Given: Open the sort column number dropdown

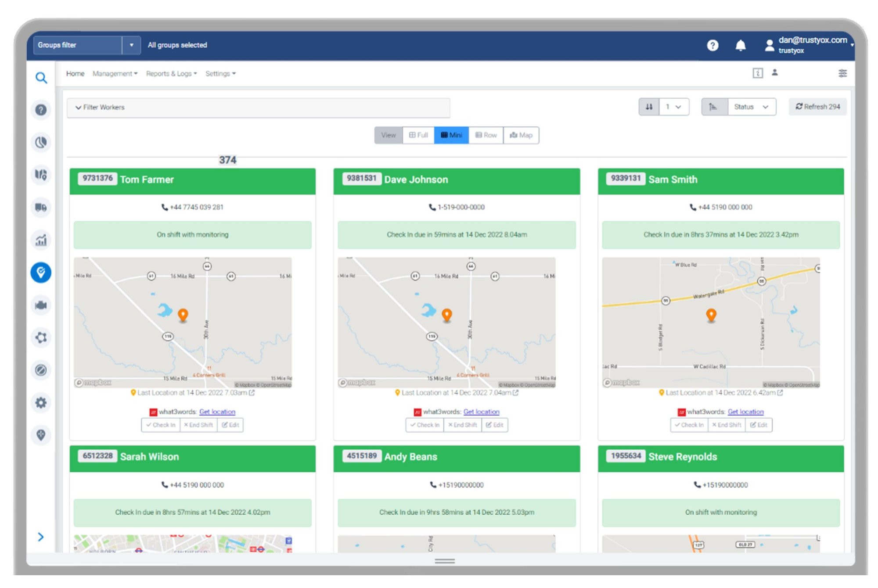Looking at the screenshot, I should click(x=674, y=107).
